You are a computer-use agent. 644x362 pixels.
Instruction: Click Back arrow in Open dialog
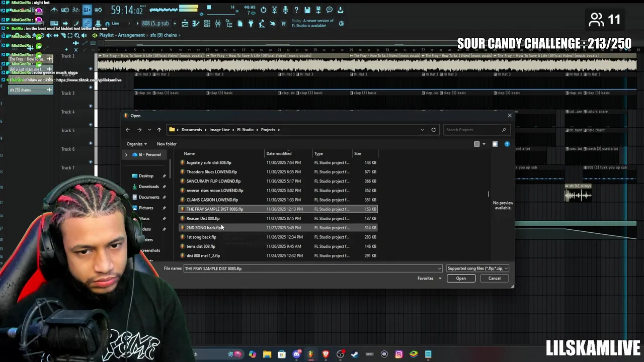pos(128,130)
